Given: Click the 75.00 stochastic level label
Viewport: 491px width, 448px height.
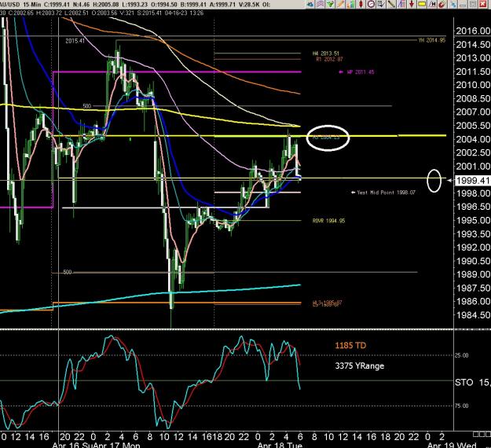Looking at the screenshot, I should click(x=462, y=406).
